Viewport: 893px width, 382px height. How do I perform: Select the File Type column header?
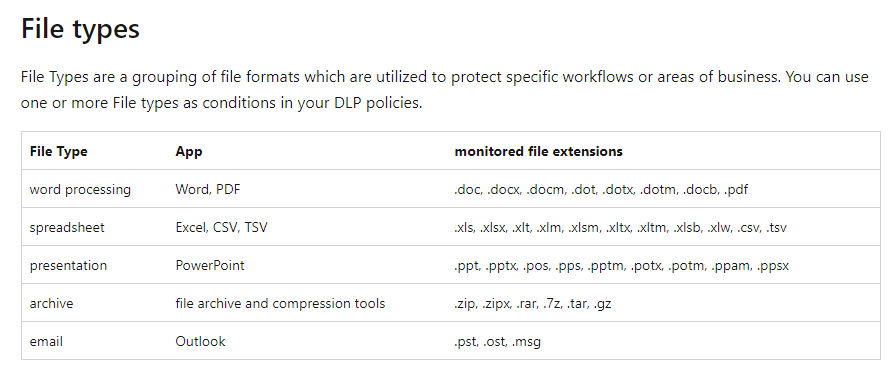pyautogui.click(x=59, y=152)
